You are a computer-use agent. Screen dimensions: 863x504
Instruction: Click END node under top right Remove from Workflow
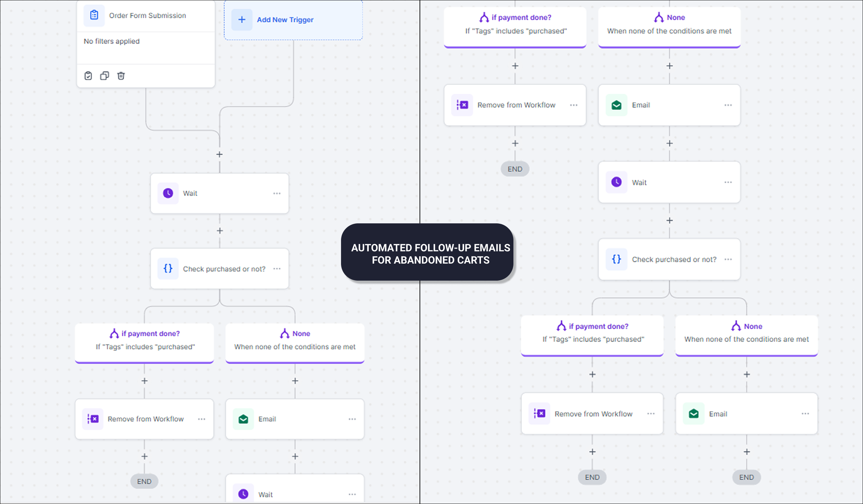coord(515,169)
